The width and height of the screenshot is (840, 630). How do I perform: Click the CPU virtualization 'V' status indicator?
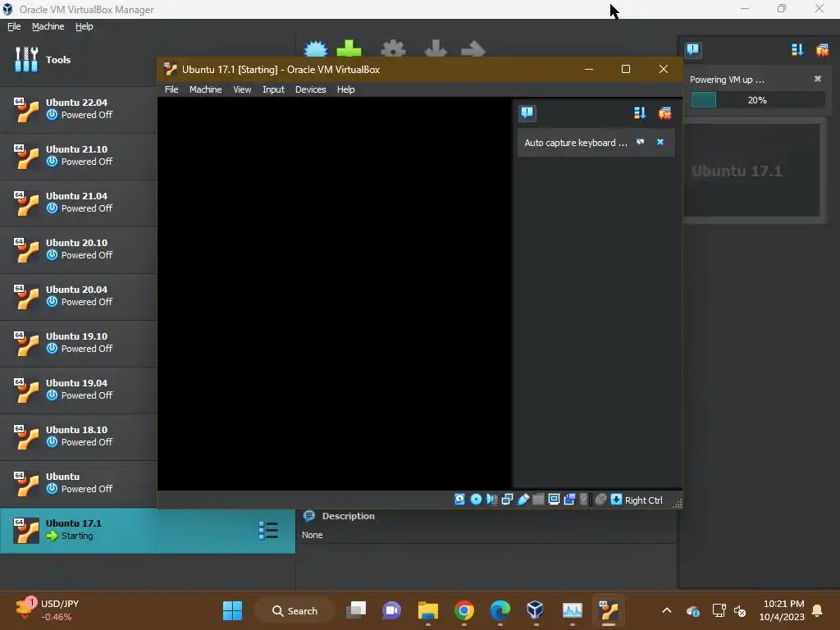pyautogui.click(x=585, y=500)
